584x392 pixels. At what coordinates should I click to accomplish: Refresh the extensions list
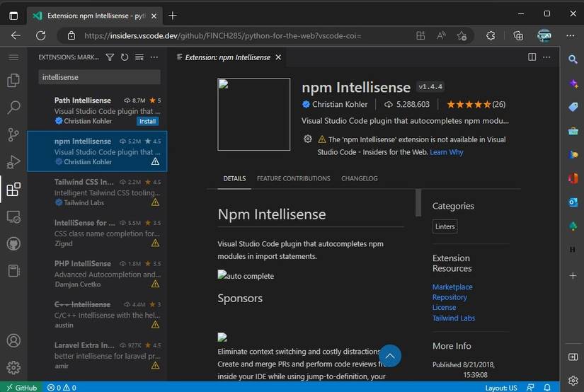click(x=125, y=57)
